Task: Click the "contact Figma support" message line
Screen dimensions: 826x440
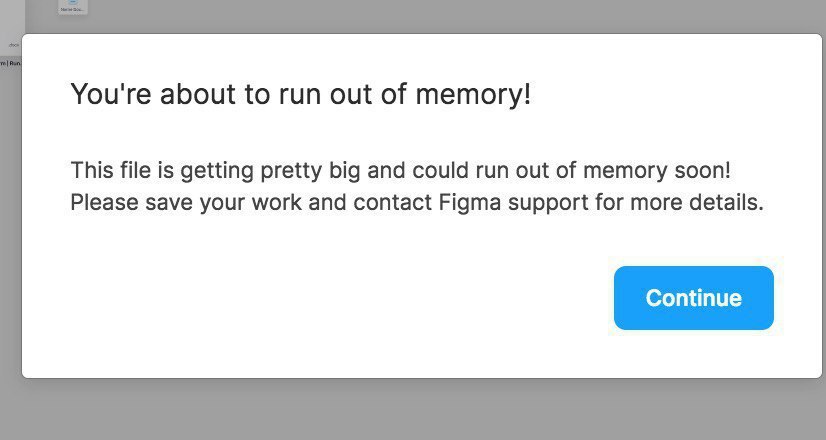Action: click(x=417, y=202)
